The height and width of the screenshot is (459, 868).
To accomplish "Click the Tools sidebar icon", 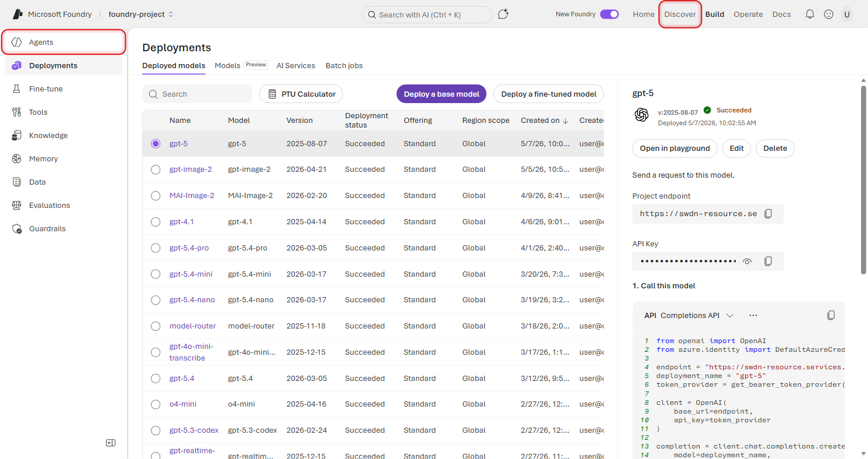I will [x=17, y=112].
